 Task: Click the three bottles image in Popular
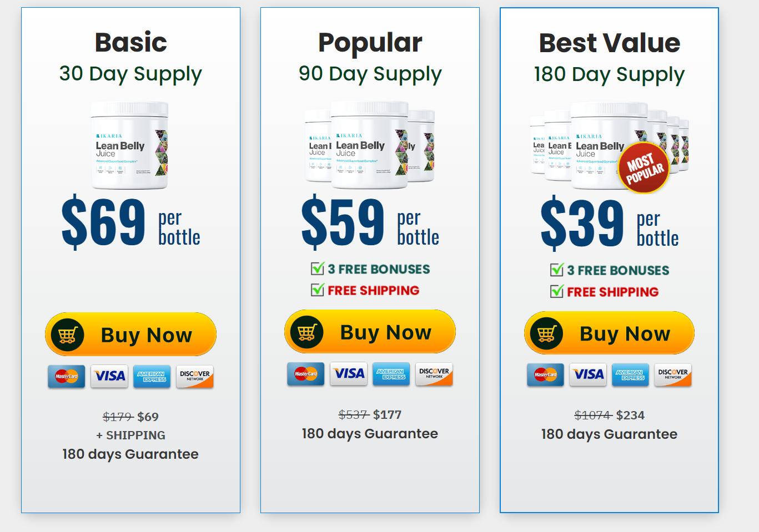pos(370,144)
